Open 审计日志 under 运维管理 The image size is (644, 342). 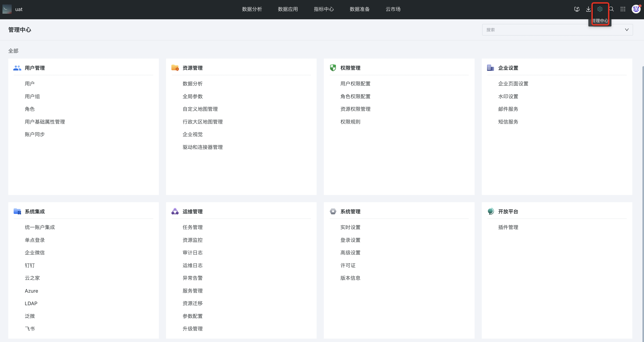click(x=192, y=253)
